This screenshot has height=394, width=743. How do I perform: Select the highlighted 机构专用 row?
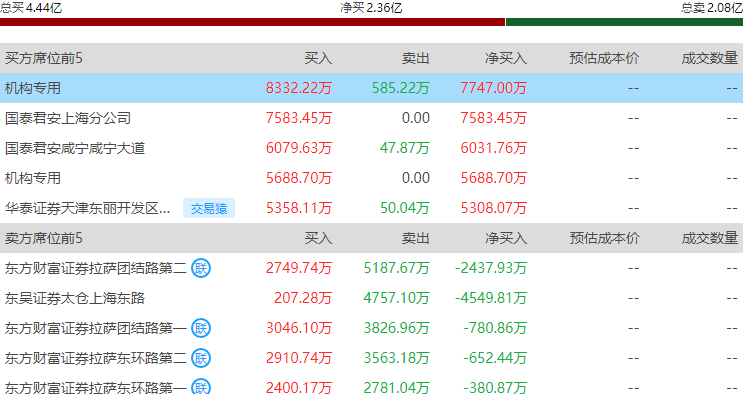372,88
